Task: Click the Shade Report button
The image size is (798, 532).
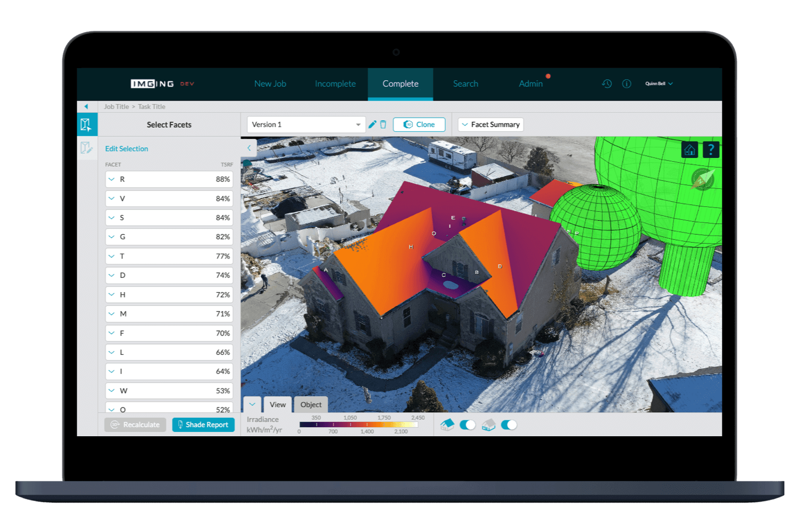Action: point(203,425)
